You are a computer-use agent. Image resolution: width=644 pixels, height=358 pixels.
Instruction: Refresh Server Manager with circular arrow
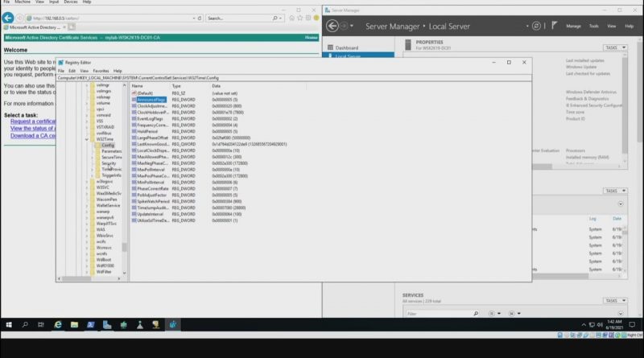[536, 26]
